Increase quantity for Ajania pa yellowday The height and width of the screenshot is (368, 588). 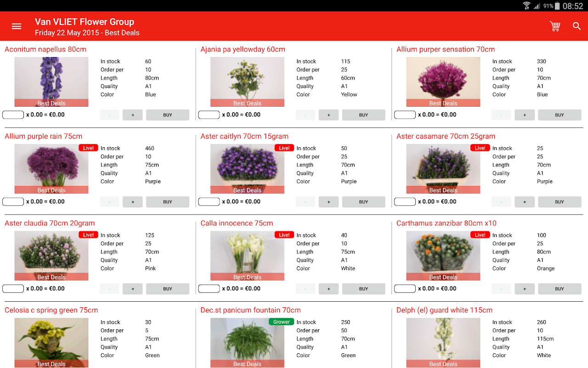click(328, 115)
